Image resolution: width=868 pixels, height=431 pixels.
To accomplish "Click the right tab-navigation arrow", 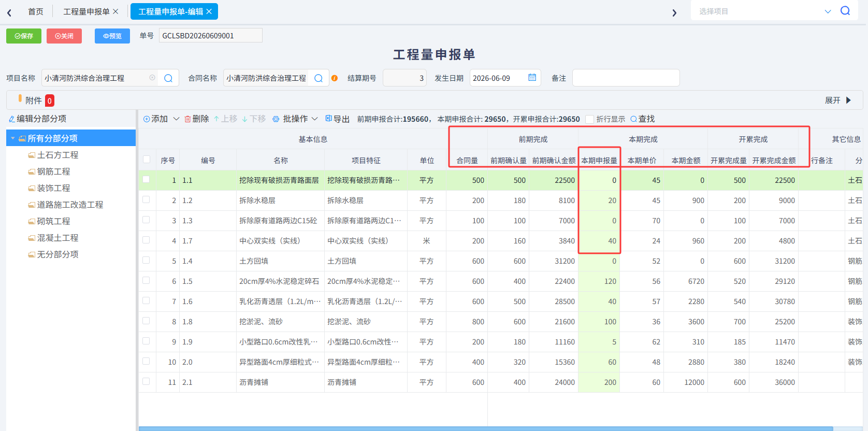I will click(674, 12).
